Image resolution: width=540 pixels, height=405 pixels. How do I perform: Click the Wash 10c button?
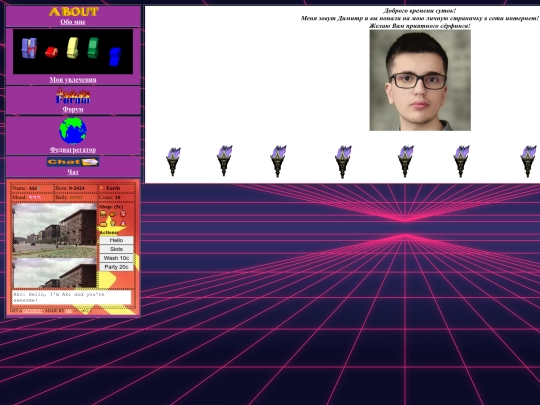116,258
